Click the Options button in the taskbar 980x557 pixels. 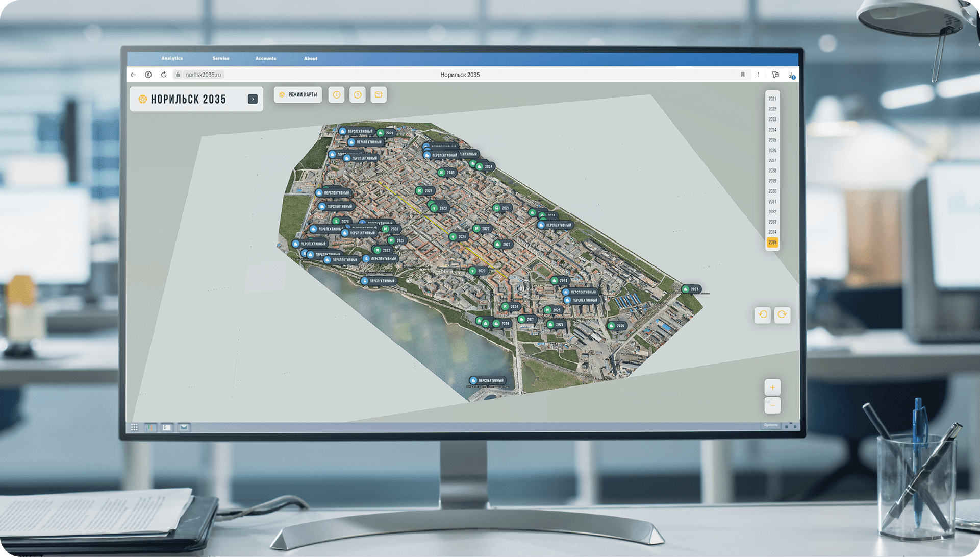click(770, 425)
